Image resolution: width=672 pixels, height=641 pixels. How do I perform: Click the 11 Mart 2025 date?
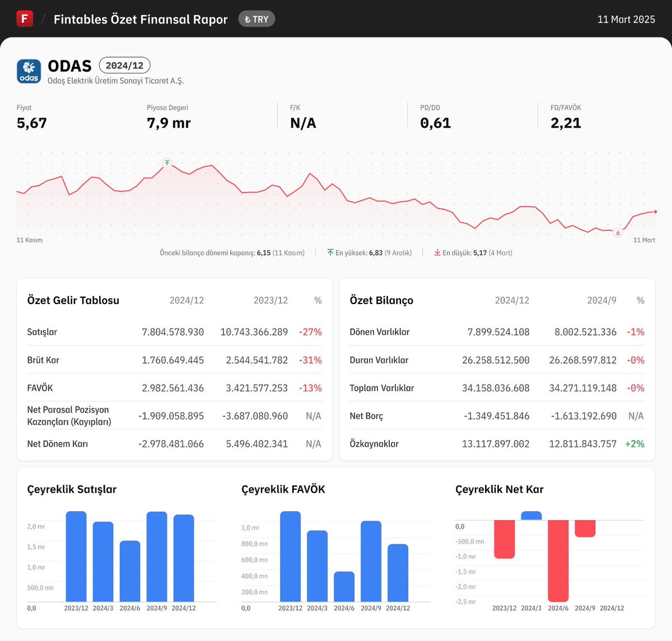click(x=626, y=19)
